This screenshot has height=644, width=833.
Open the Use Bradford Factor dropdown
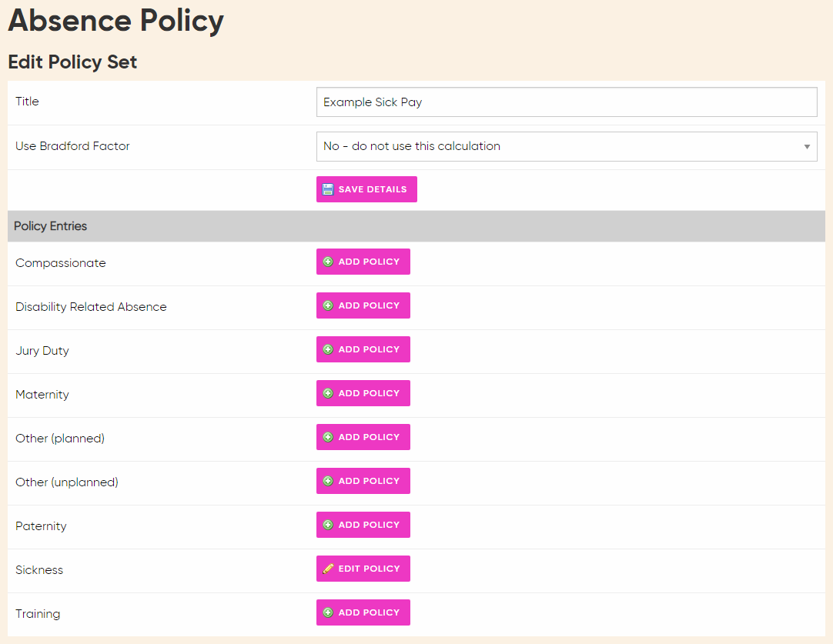(x=567, y=146)
